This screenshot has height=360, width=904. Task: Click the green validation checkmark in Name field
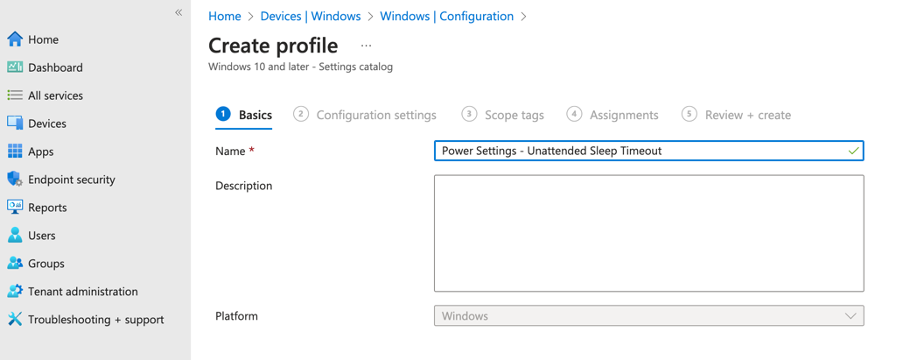tap(853, 151)
